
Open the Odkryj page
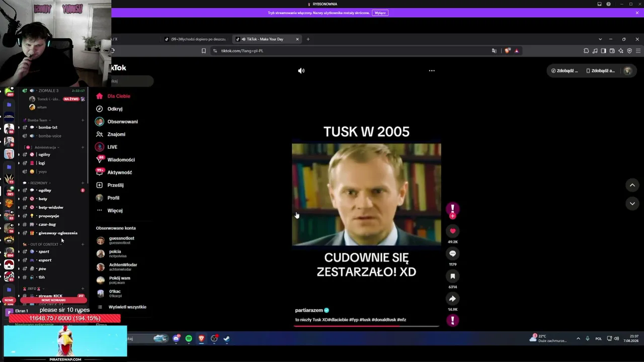(x=115, y=109)
